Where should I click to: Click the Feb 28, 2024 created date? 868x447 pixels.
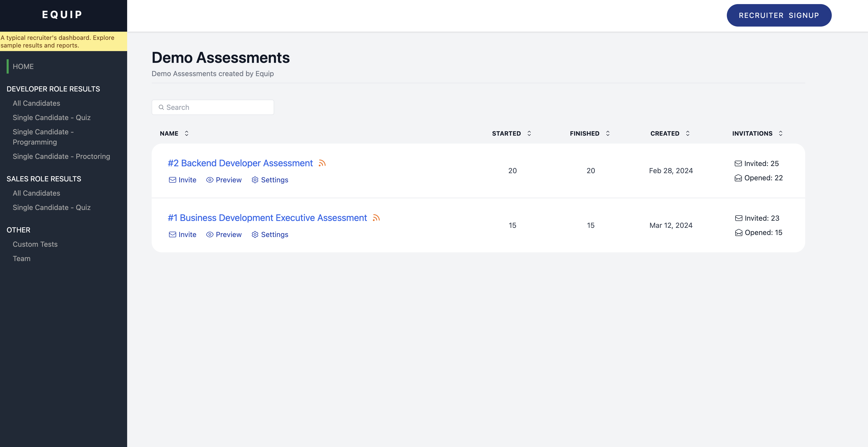coord(671,171)
